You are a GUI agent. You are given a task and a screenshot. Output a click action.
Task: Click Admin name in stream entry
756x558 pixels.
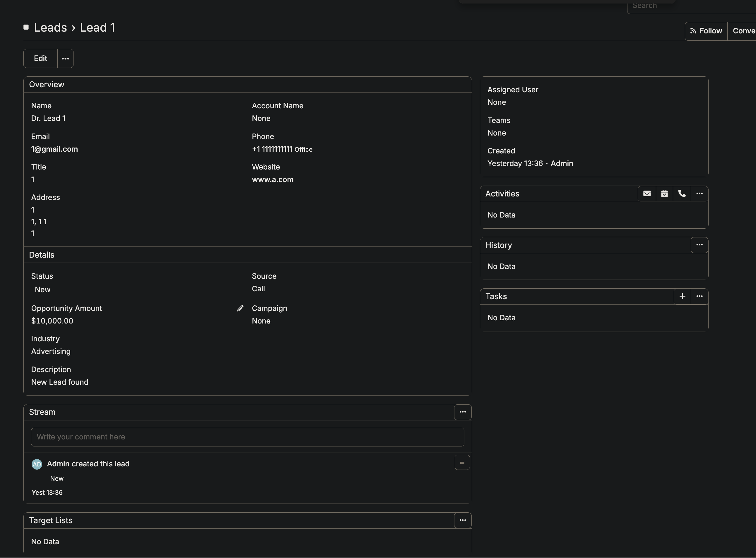[58, 464]
